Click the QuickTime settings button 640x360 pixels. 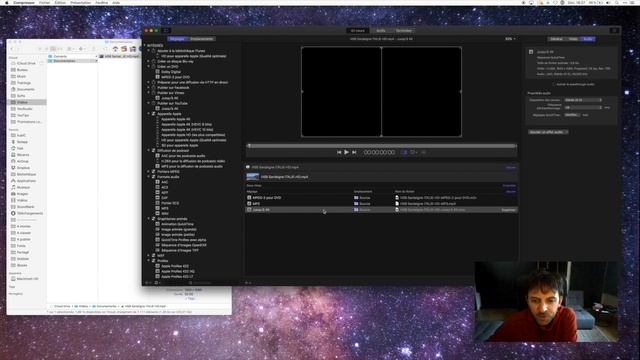pyautogui.click(x=571, y=115)
